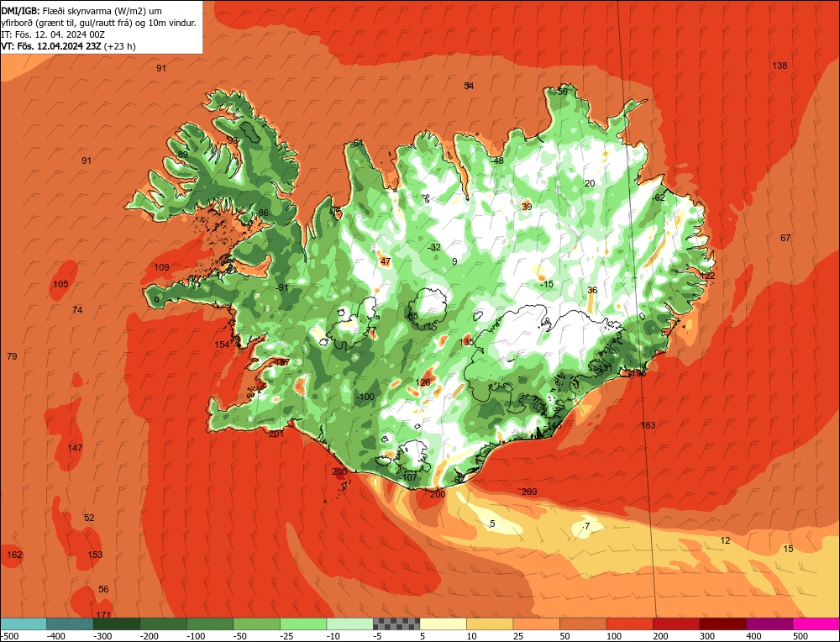Image resolution: width=840 pixels, height=642 pixels.
Task: Pick the dark orange swatch between 50 and 100
Action: (x=583, y=624)
